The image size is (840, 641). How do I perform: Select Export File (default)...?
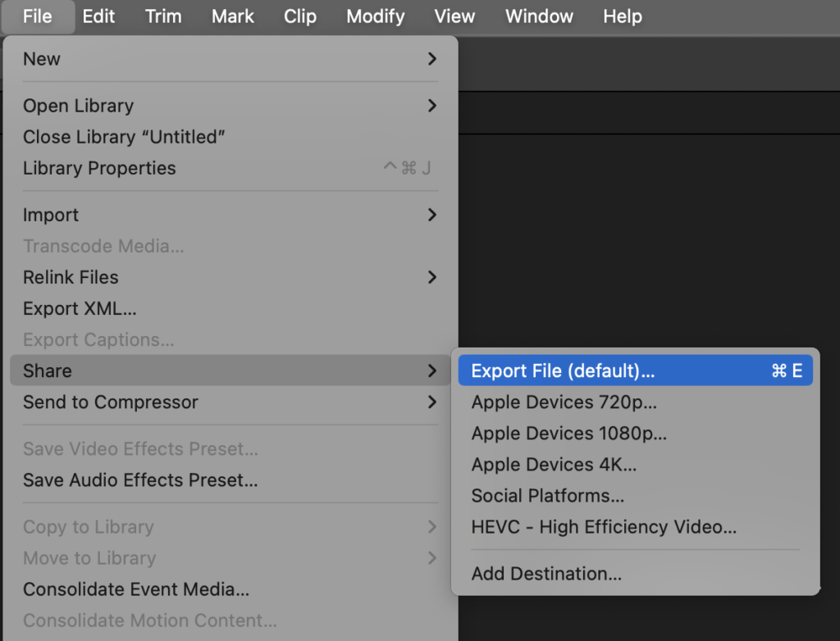636,371
